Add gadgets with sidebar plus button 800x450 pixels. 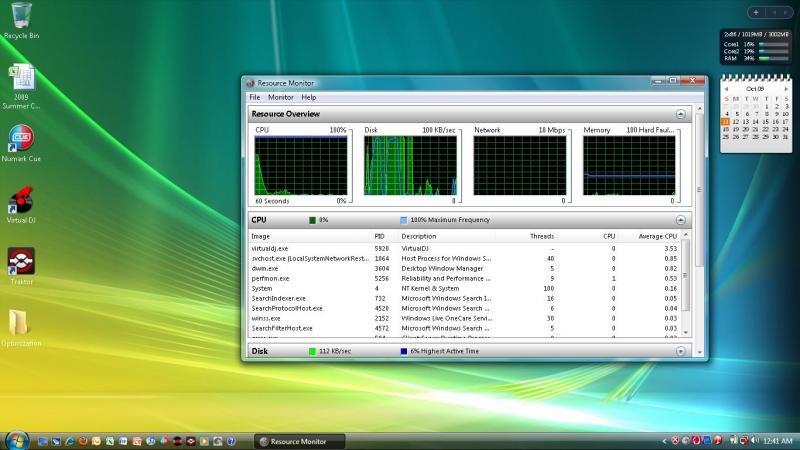point(756,12)
